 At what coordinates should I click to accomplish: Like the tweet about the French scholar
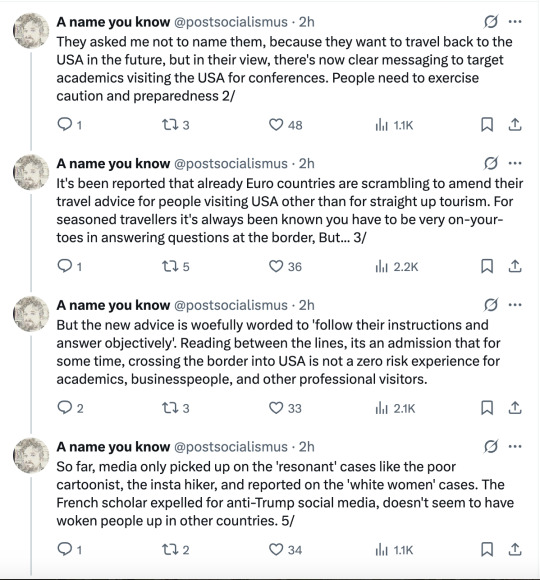pyautogui.click(x=285, y=549)
